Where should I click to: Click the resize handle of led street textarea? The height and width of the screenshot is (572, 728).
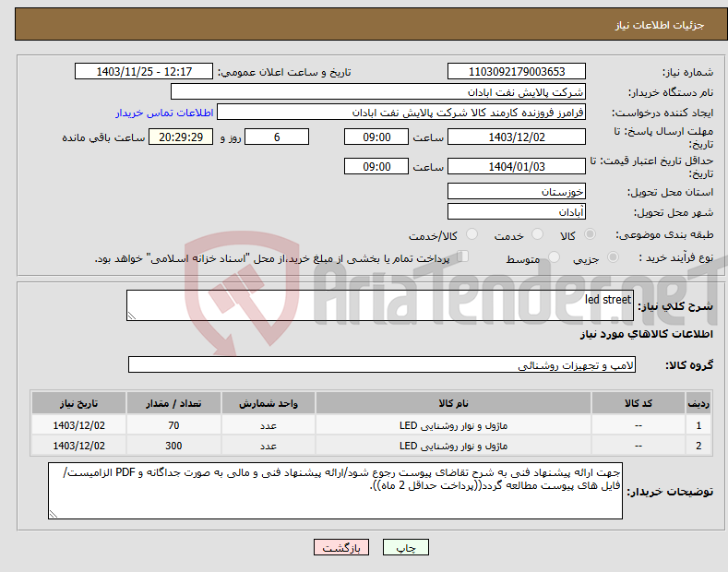tap(132, 316)
